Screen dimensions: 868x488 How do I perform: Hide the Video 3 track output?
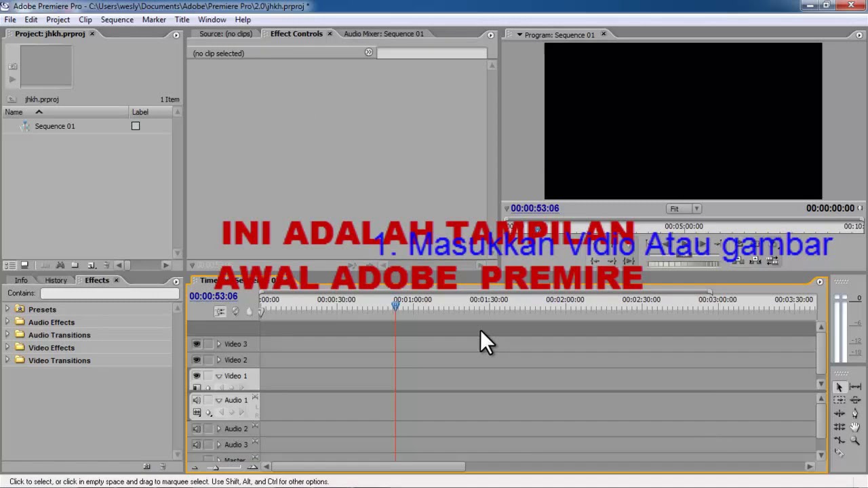(x=197, y=344)
